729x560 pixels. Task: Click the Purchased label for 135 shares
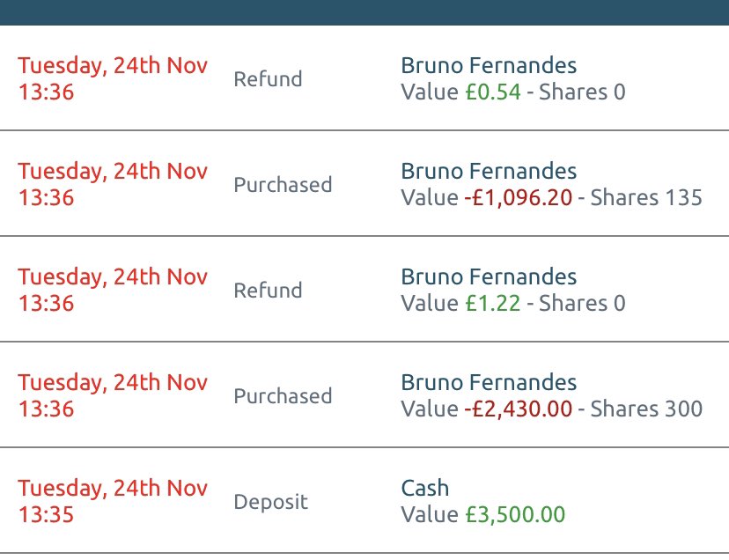(x=283, y=185)
